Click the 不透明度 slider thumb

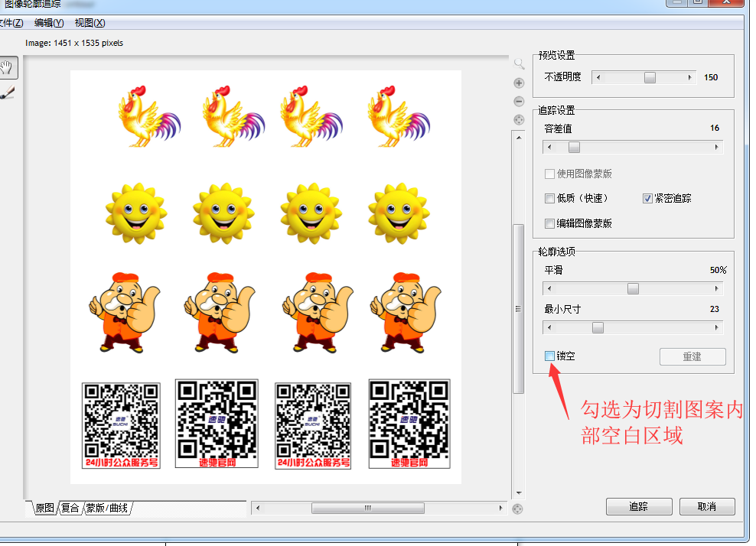click(x=650, y=77)
